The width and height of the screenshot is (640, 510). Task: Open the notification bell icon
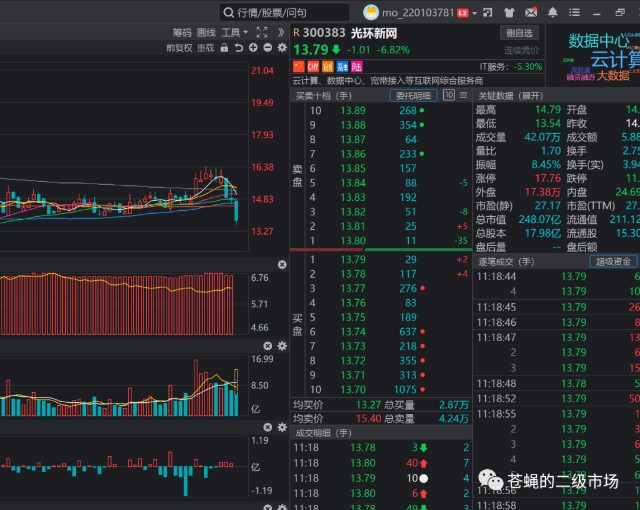553,12
